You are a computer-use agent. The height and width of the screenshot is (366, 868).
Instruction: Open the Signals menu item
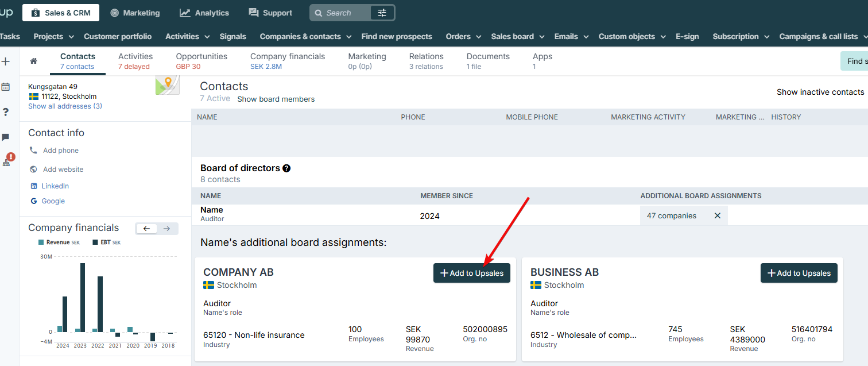click(232, 36)
